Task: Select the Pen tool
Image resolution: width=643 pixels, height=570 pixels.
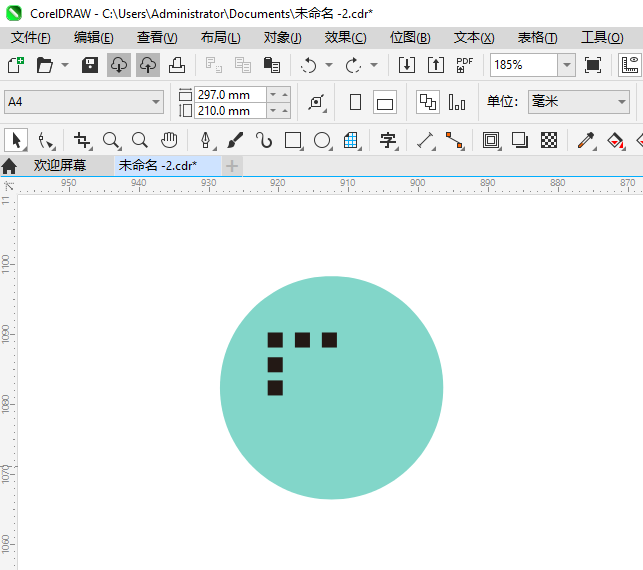Action: [x=206, y=141]
